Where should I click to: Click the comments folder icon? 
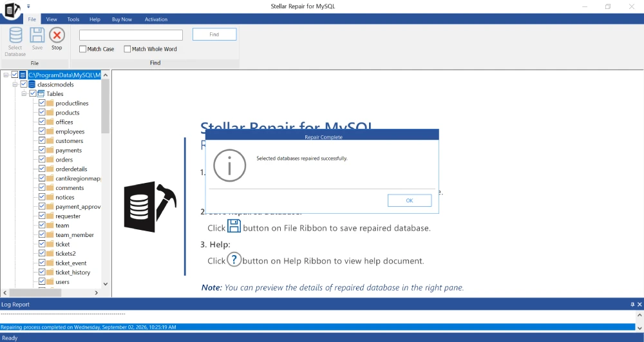(50, 187)
